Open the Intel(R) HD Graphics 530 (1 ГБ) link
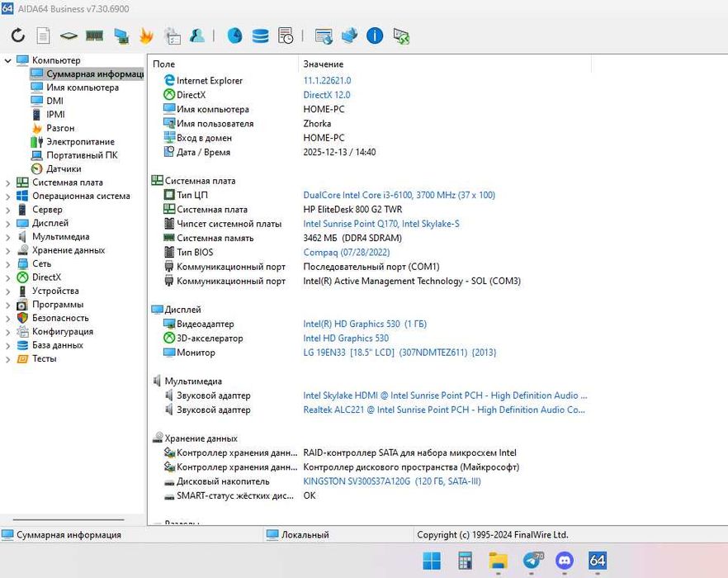The height and width of the screenshot is (578, 728). (365, 324)
